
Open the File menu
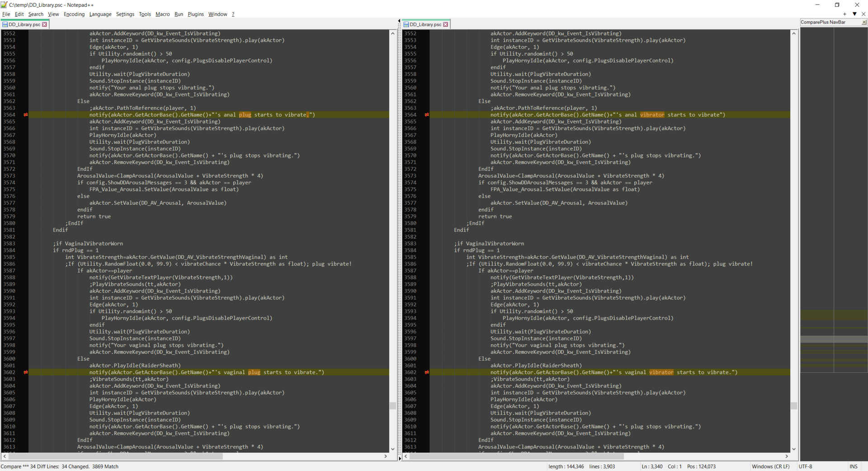pyautogui.click(x=6, y=14)
